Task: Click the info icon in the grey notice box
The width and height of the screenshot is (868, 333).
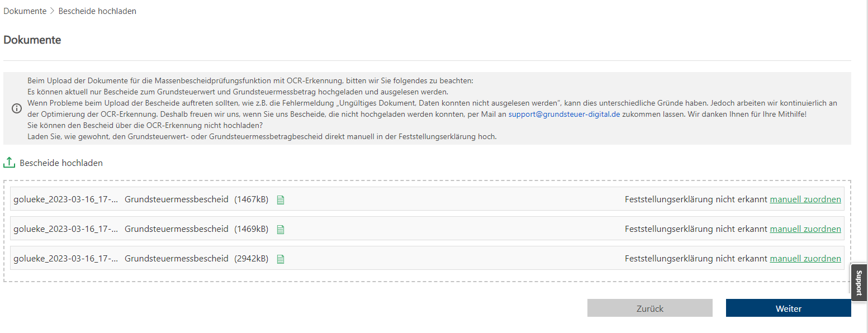Action: [x=17, y=108]
